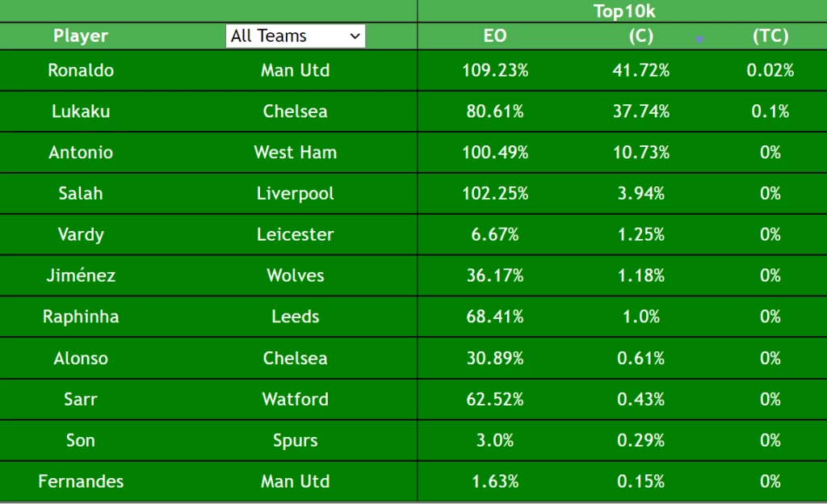Click Lukaku in the player list
This screenshot has height=504, width=827.
tap(81, 111)
